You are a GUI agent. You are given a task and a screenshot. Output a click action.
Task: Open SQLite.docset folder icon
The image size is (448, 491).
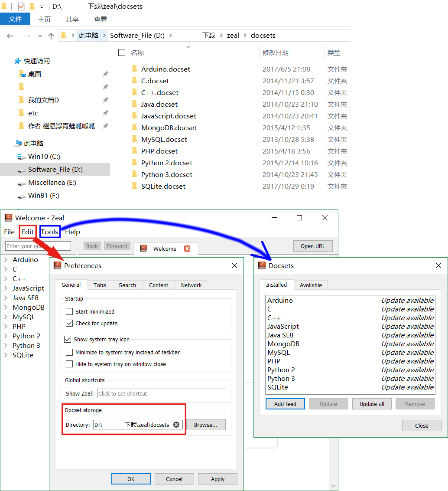click(134, 186)
